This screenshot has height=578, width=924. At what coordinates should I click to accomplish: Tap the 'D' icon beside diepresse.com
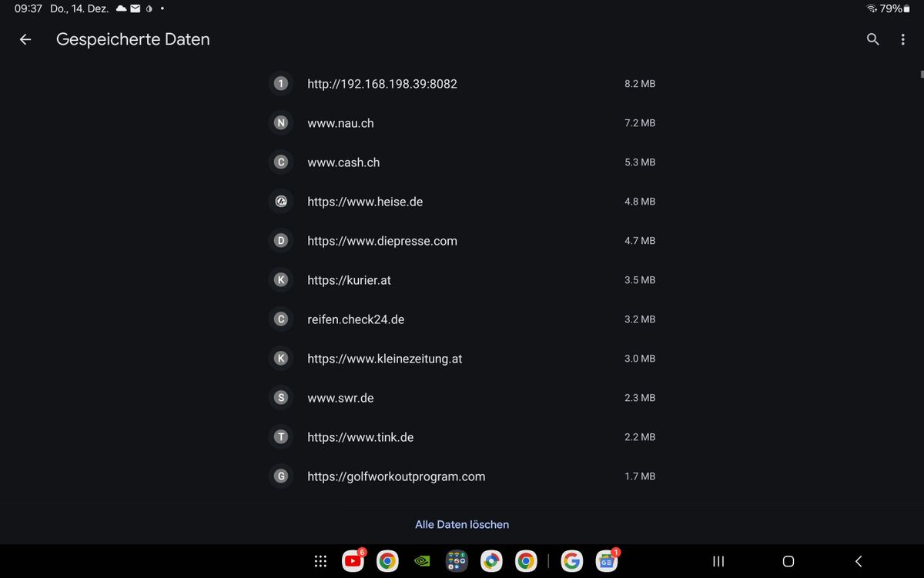tap(281, 240)
